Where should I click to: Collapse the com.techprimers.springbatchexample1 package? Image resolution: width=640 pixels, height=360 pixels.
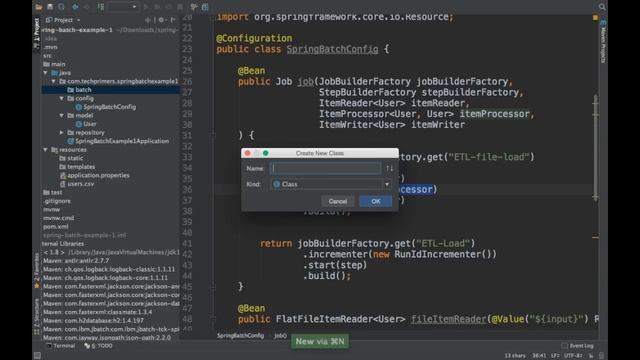[x=53, y=81]
